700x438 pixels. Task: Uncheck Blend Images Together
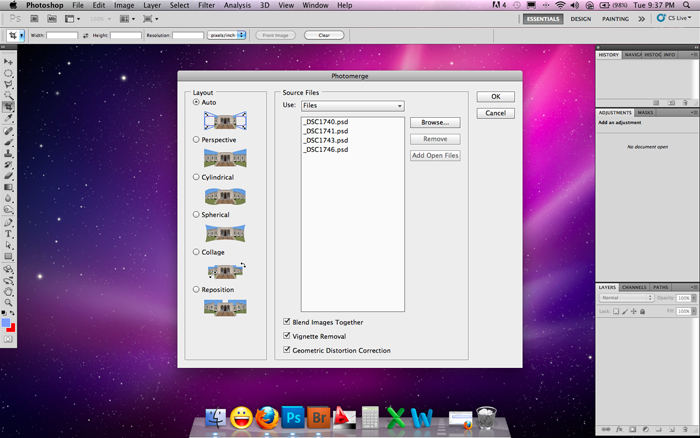pyautogui.click(x=288, y=322)
